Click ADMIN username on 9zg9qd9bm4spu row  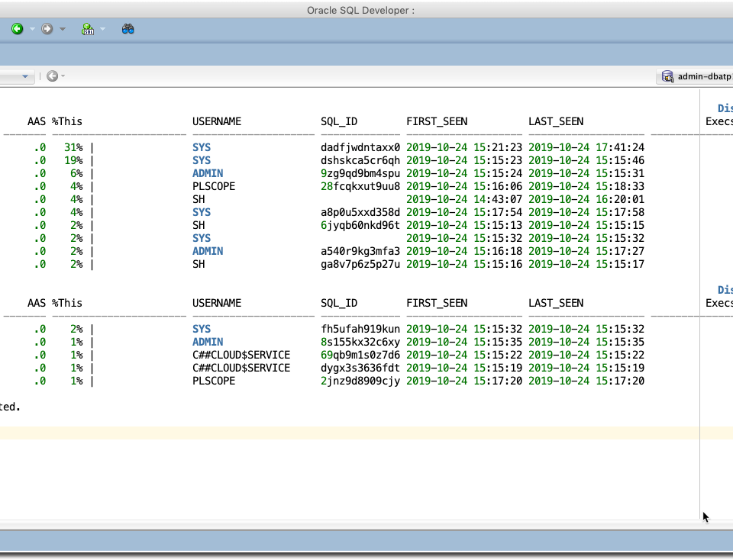[x=208, y=173]
